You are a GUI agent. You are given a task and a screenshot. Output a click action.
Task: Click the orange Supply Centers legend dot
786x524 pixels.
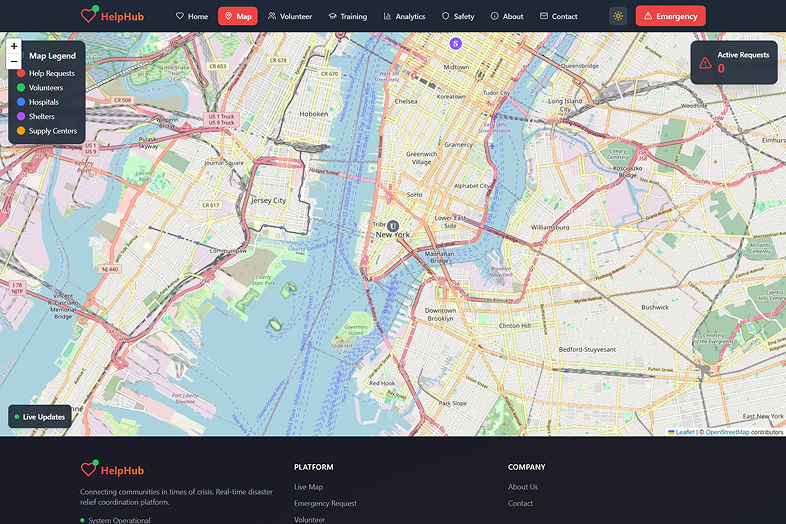[x=21, y=131]
